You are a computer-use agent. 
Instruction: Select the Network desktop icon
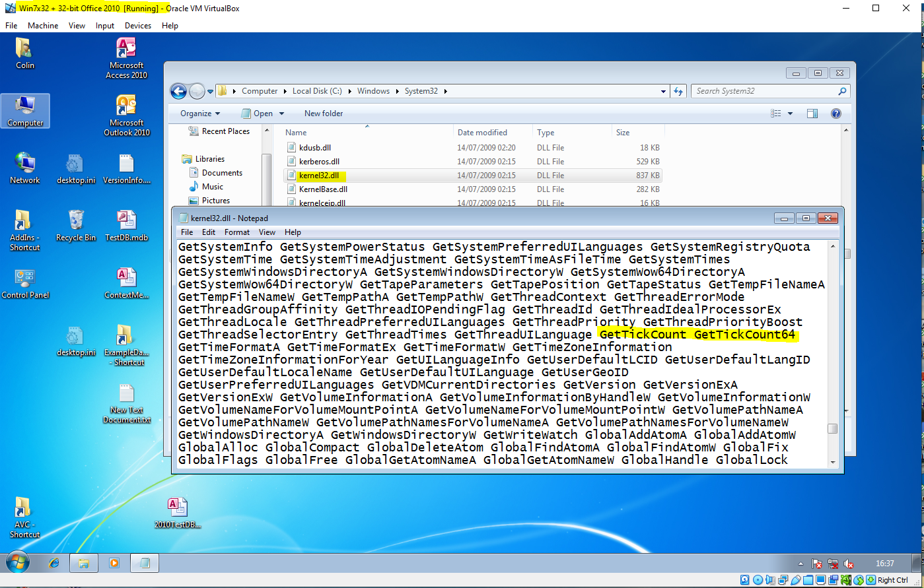click(x=25, y=168)
